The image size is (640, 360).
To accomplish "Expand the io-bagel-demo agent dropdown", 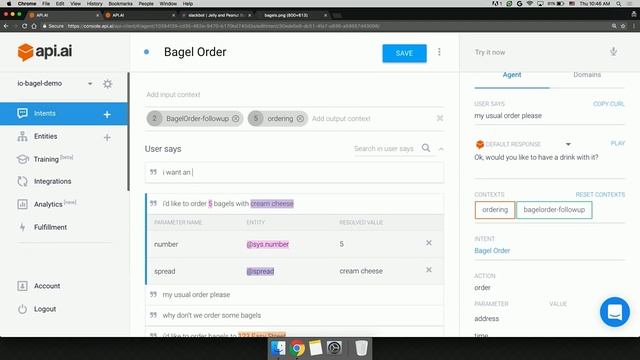I will [90, 84].
